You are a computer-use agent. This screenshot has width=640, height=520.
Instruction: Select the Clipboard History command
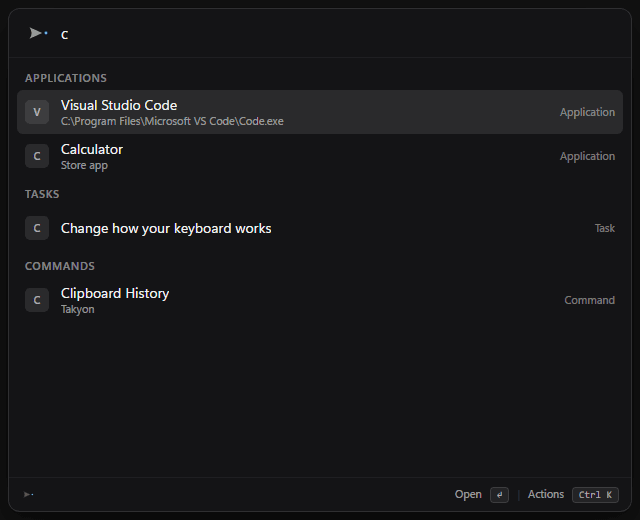point(320,300)
